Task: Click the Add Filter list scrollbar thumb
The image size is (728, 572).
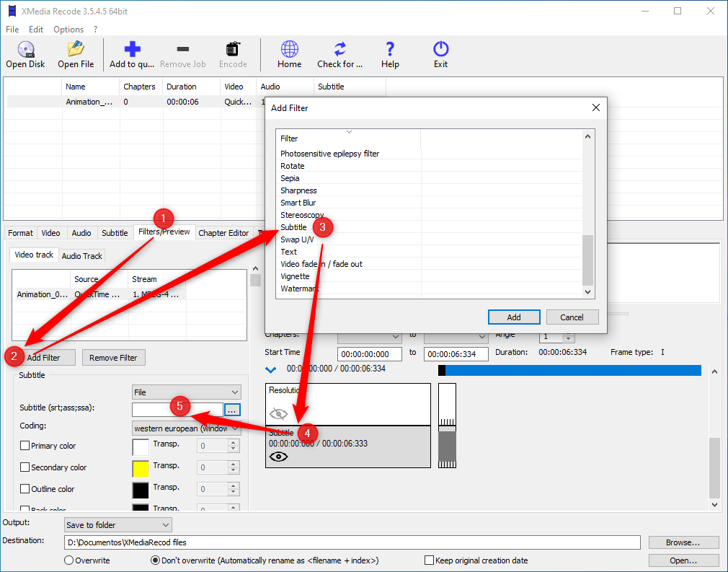Action: click(x=587, y=260)
